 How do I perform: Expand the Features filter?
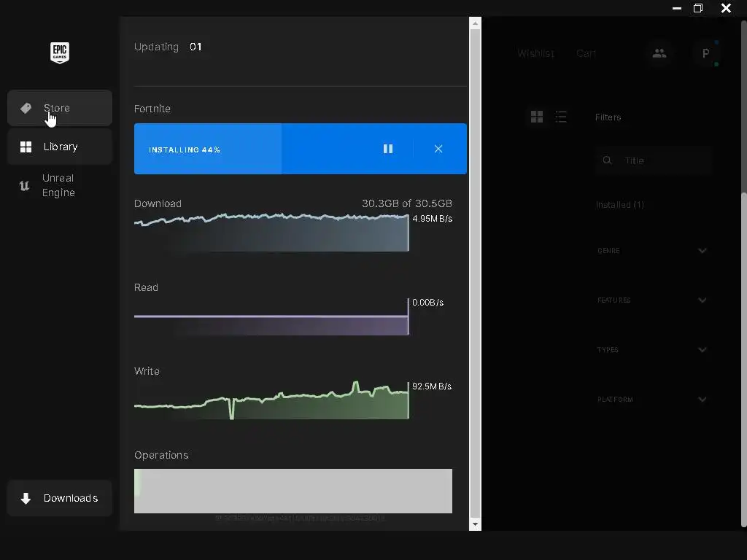pos(652,300)
